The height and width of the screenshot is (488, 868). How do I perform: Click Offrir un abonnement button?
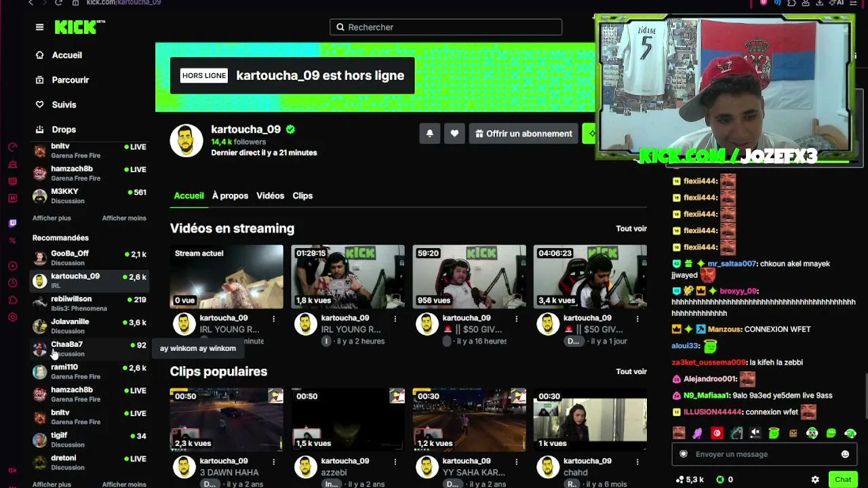pyautogui.click(x=523, y=134)
